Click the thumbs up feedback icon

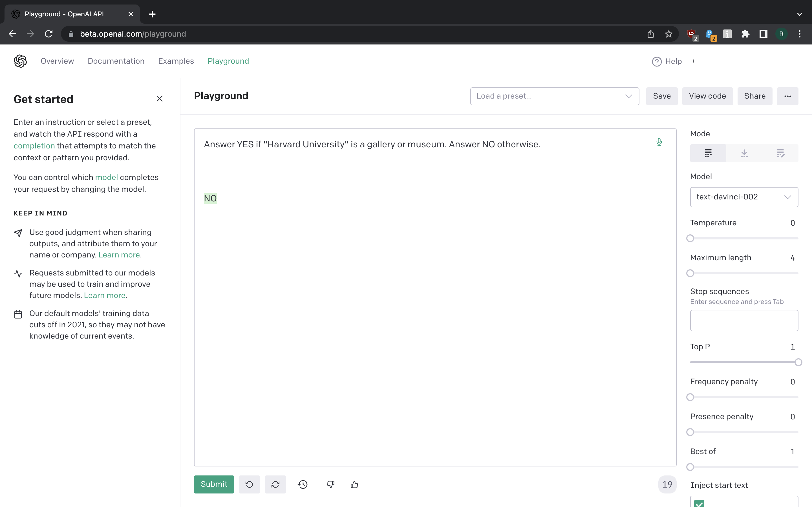click(x=354, y=484)
